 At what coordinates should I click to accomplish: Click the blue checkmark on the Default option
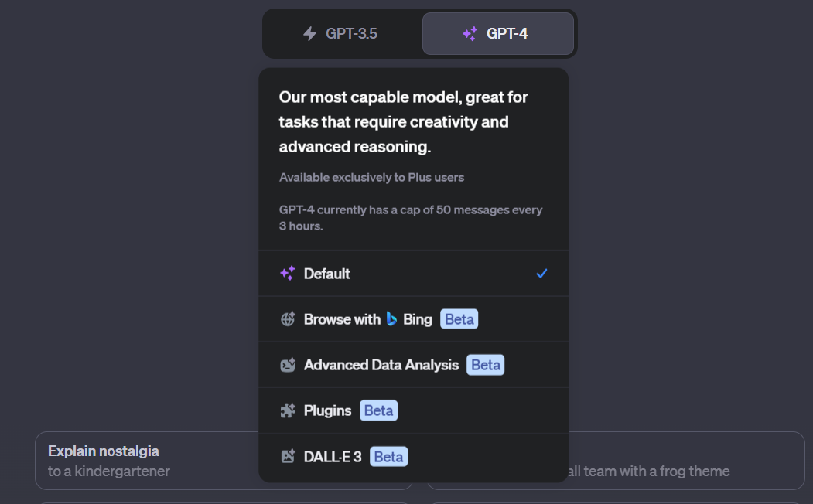coord(541,274)
